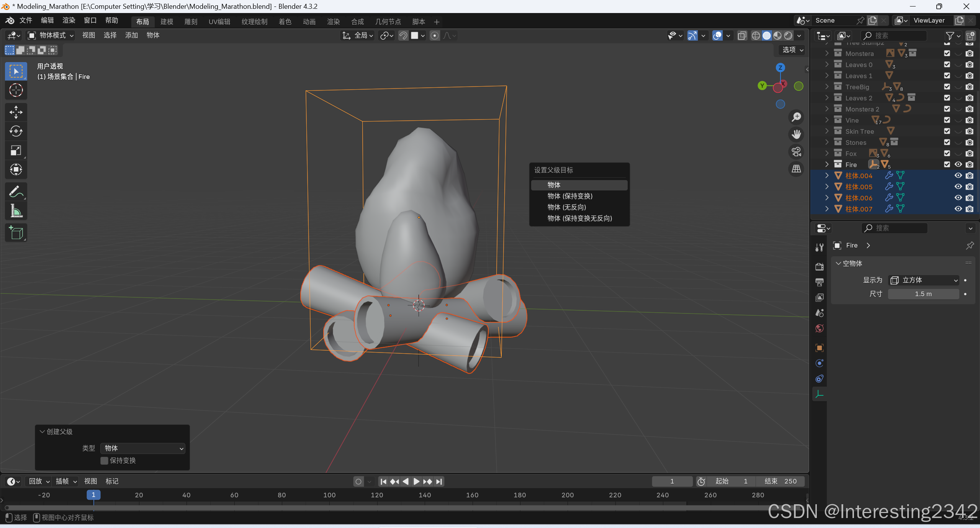Viewport: 980px width, 528px height.
Task: Click the 尺寸 1.5 m field
Action: click(923, 294)
